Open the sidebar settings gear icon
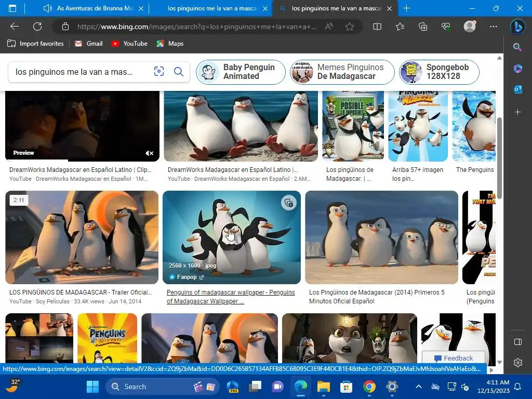Screen dimensions: 532x399 point(518,362)
